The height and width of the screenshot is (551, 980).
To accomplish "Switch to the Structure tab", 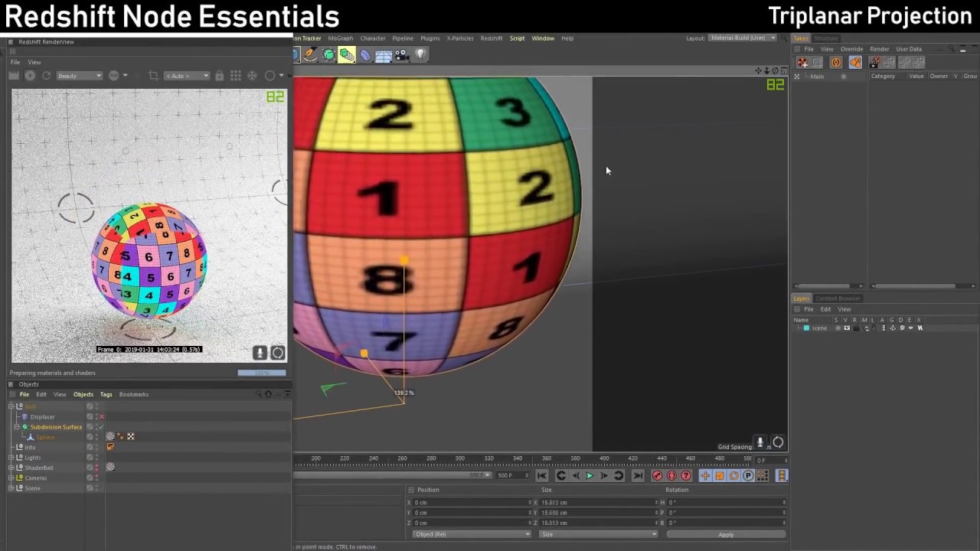I will [825, 38].
